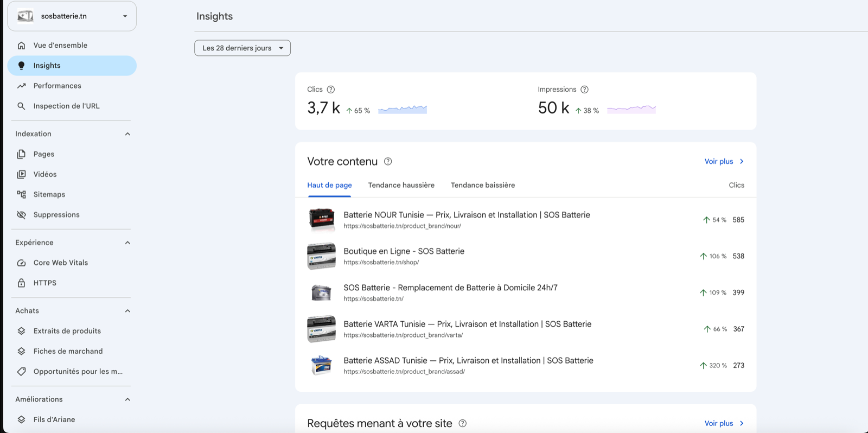Open the Batterie VARTA Tunisie page title
The height and width of the screenshot is (433, 868).
tap(467, 324)
